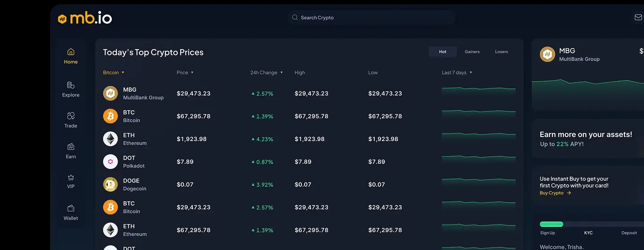Select the Hot tab
The width and height of the screenshot is (644, 250).
tap(443, 52)
